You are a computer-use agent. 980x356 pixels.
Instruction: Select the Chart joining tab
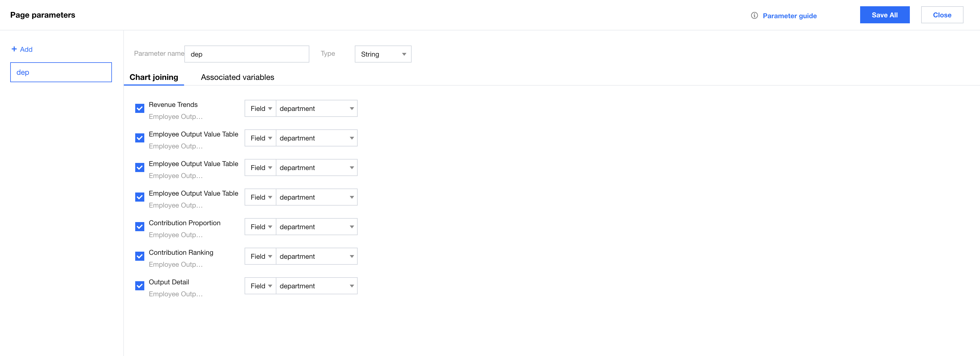click(x=154, y=77)
